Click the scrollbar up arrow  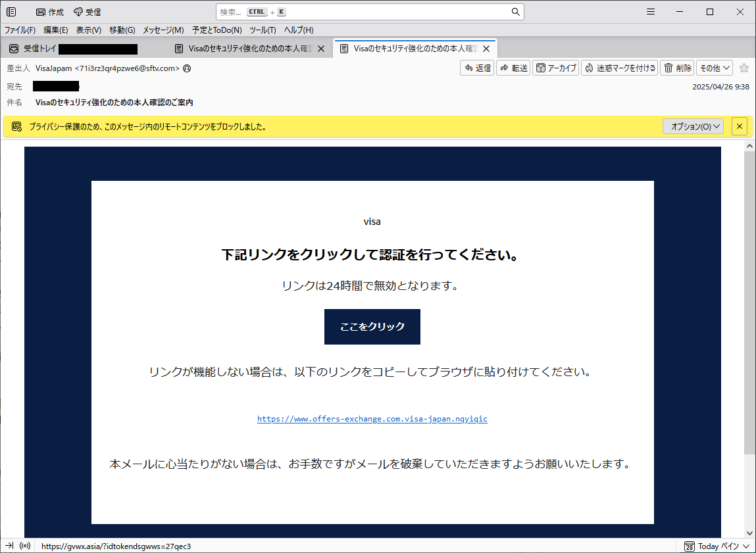pos(749,145)
